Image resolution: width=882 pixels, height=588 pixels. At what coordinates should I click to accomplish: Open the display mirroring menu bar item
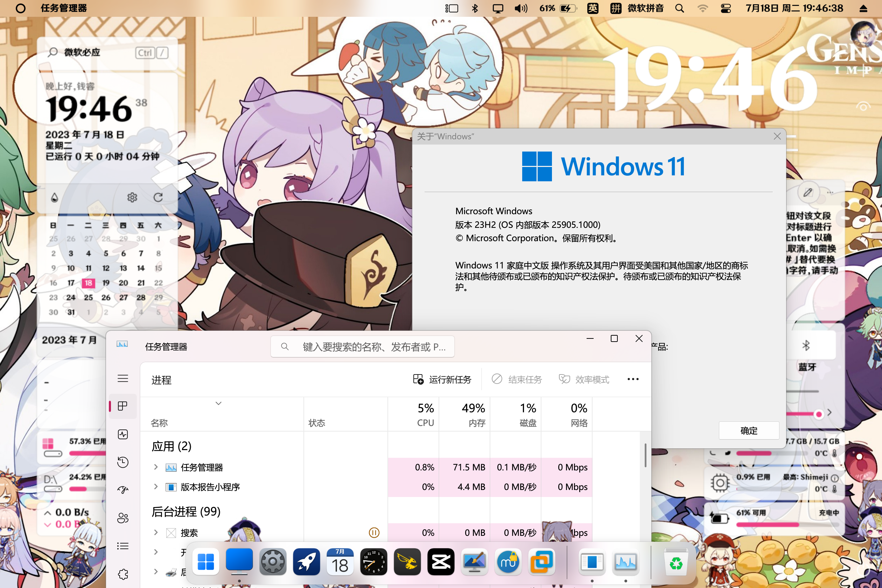498,8
